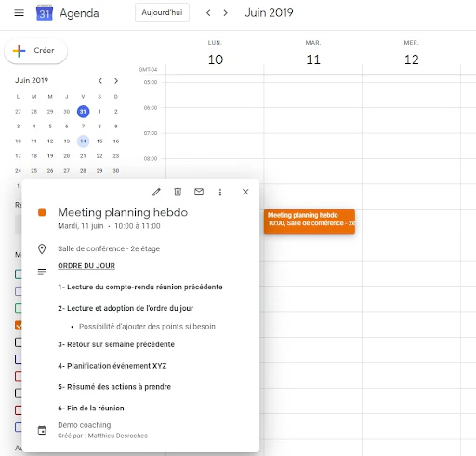Click the Créer button
The width and height of the screenshot is (476, 456).
point(35,51)
